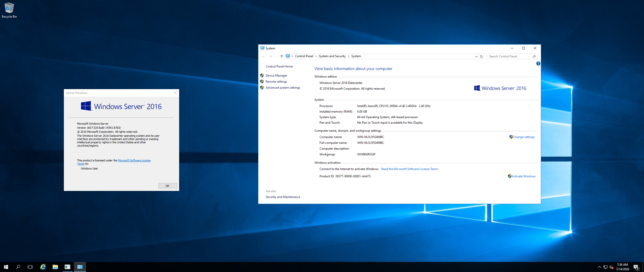The height and width of the screenshot is (272, 644).
Task: Launch Server Manager from taskbar
Action: (67, 267)
